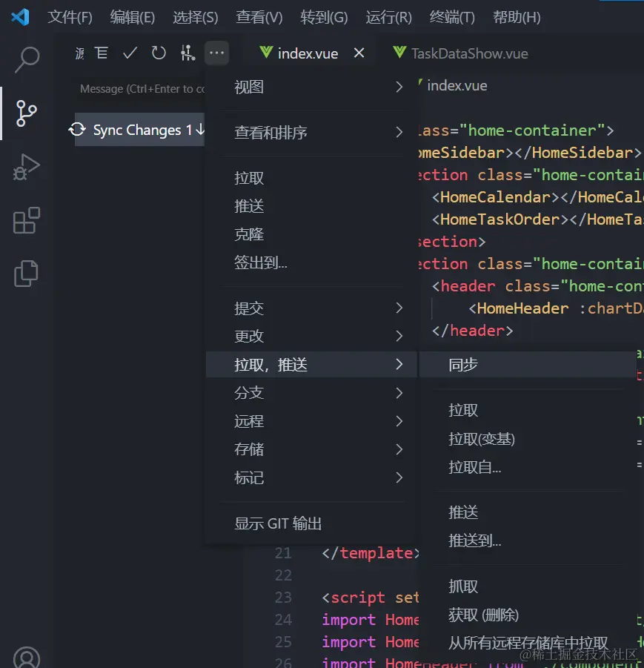Expand the 视图 submenu
Image resolution: width=644 pixels, height=668 pixels.
tap(311, 87)
